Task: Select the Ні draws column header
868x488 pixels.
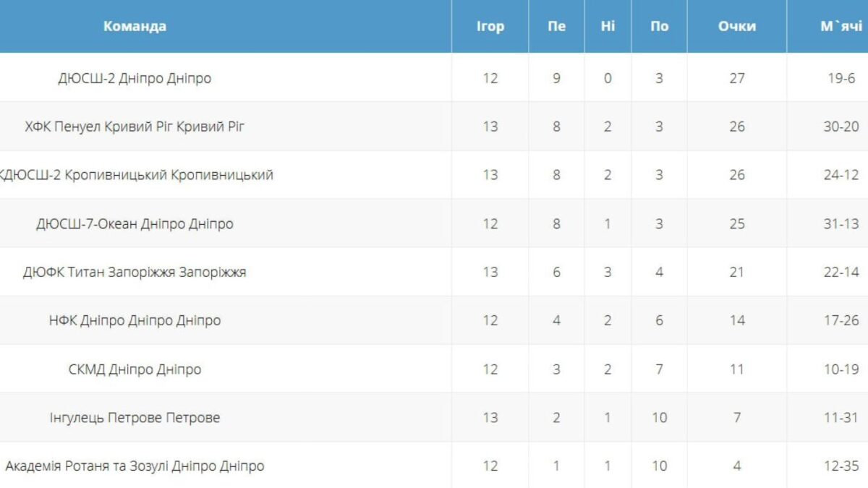Action: tap(608, 26)
